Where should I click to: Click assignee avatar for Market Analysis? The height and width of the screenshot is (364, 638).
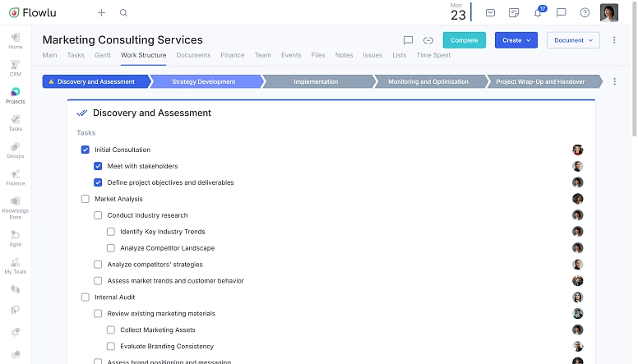point(577,199)
